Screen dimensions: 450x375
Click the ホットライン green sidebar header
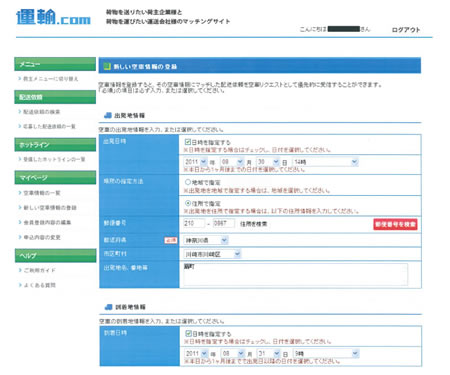55,145
